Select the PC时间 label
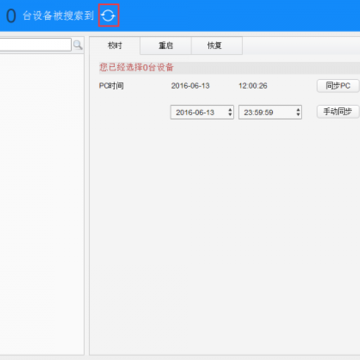Screen dimensions: 360x360 tap(111, 86)
